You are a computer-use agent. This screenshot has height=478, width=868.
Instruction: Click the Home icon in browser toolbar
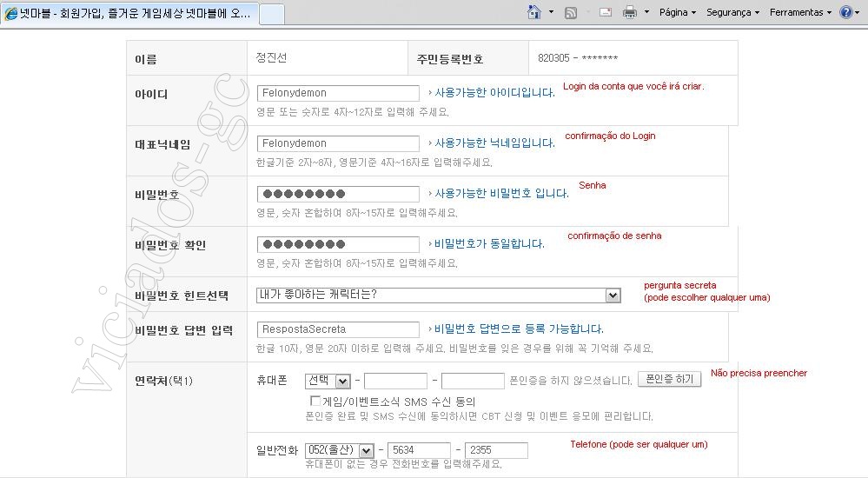point(534,12)
